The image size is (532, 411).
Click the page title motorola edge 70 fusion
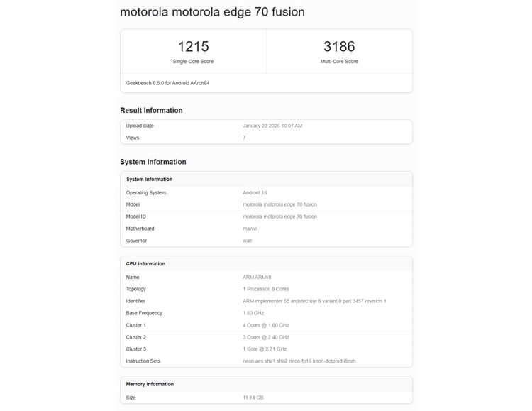[212, 12]
